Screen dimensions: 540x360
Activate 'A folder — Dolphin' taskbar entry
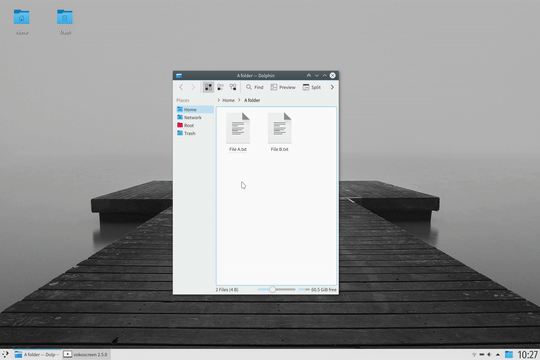tap(38, 354)
